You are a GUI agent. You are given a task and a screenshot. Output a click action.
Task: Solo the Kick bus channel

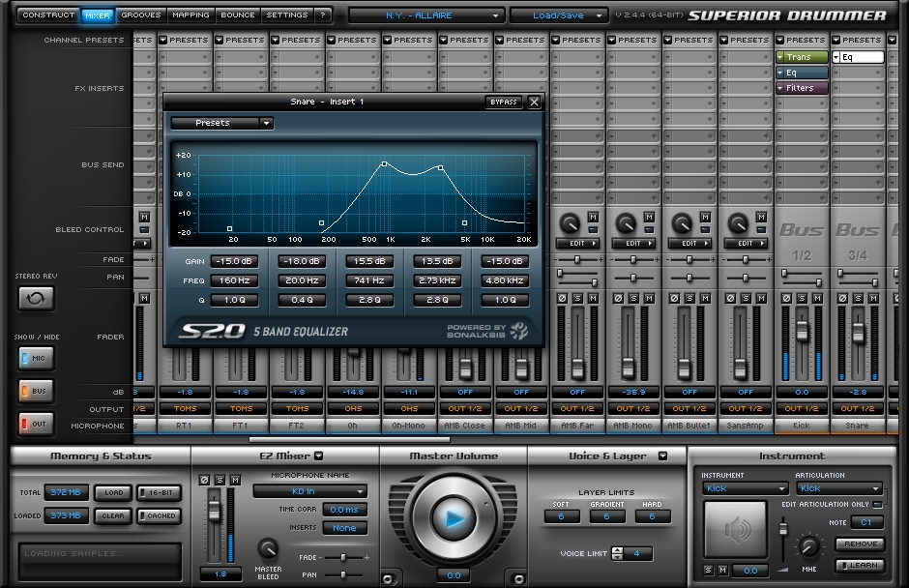802,298
